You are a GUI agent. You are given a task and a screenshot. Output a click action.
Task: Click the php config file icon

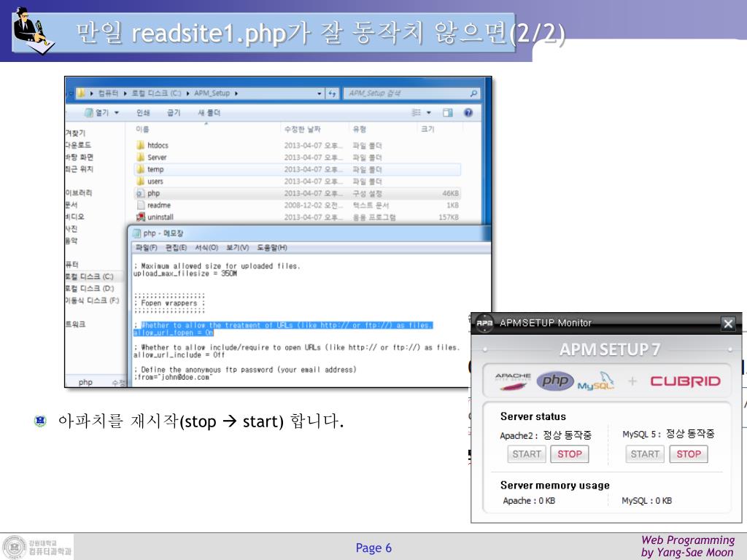[x=140, y=193]
